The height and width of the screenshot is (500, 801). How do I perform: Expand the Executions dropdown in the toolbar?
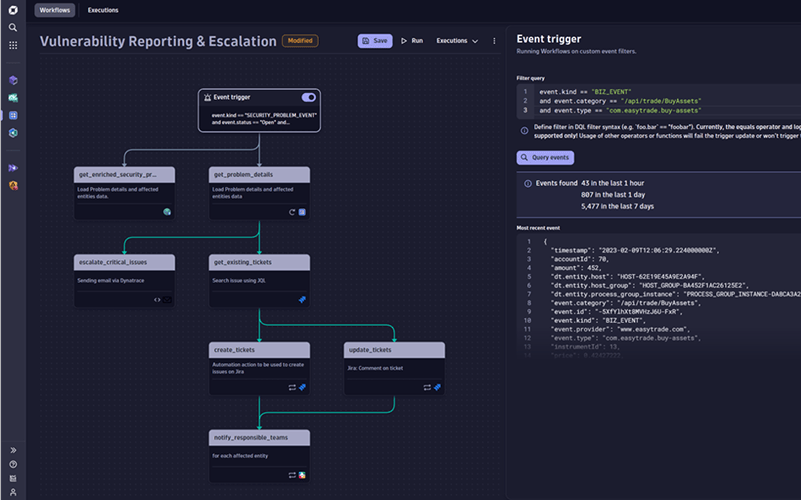point(456,41)
